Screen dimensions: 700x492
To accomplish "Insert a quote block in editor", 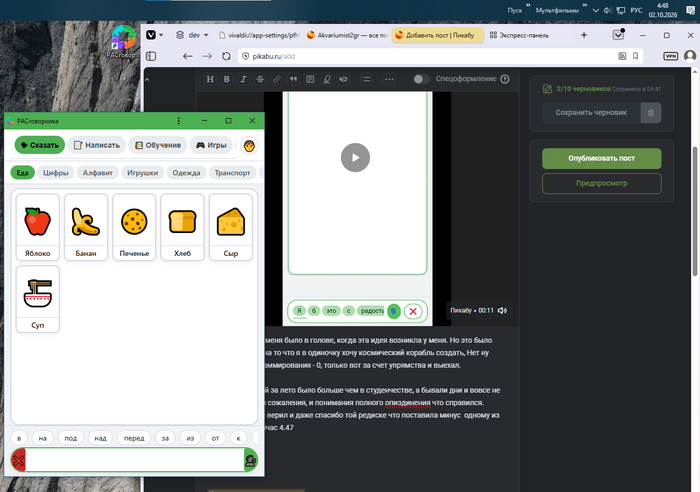I will (x=293, y=79).
